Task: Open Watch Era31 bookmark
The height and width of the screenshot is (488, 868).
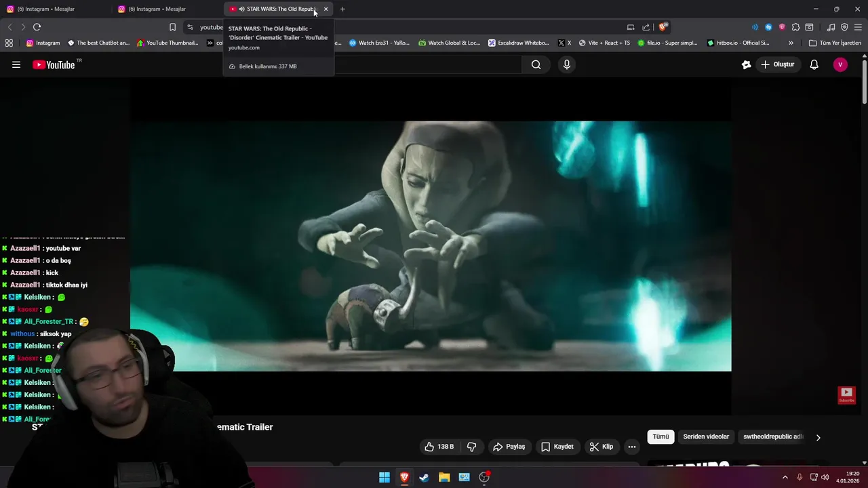Action: point(380,43)
